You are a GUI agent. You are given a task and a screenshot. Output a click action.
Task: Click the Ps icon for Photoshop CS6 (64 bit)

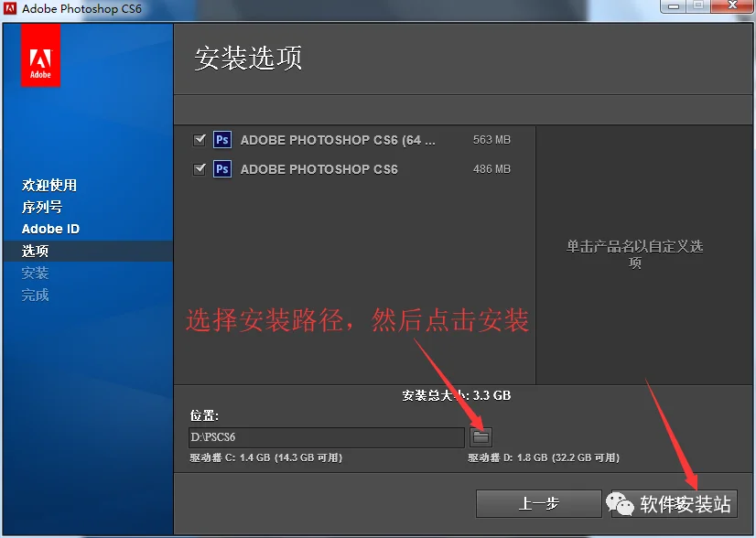click(x=222, y=140)
